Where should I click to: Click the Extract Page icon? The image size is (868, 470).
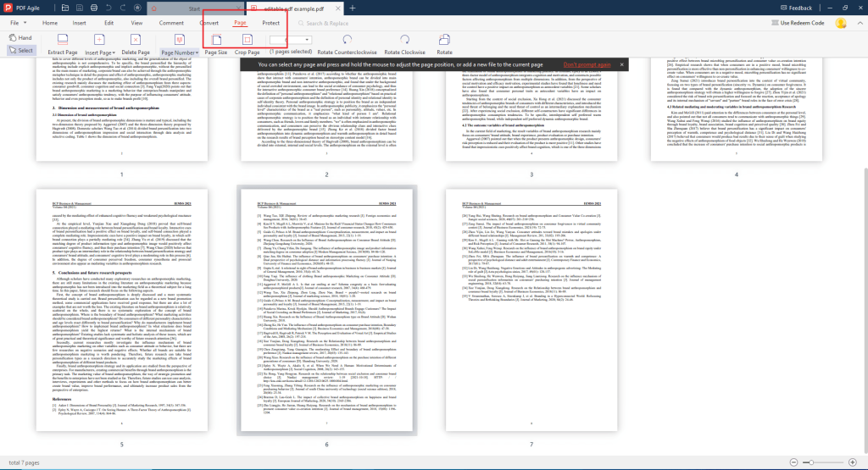pyautogui.click(x=63, y=40)
